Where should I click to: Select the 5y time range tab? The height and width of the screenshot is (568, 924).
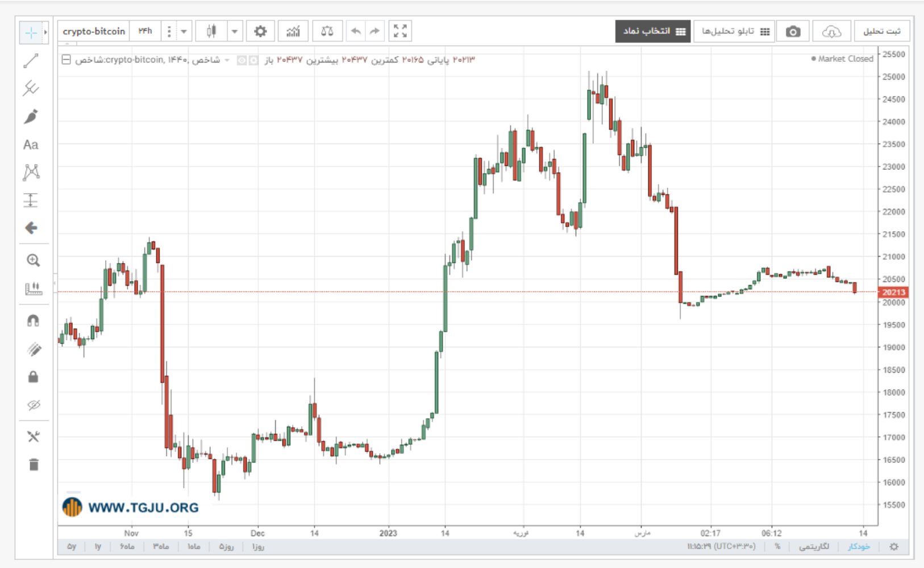(72, 546)
